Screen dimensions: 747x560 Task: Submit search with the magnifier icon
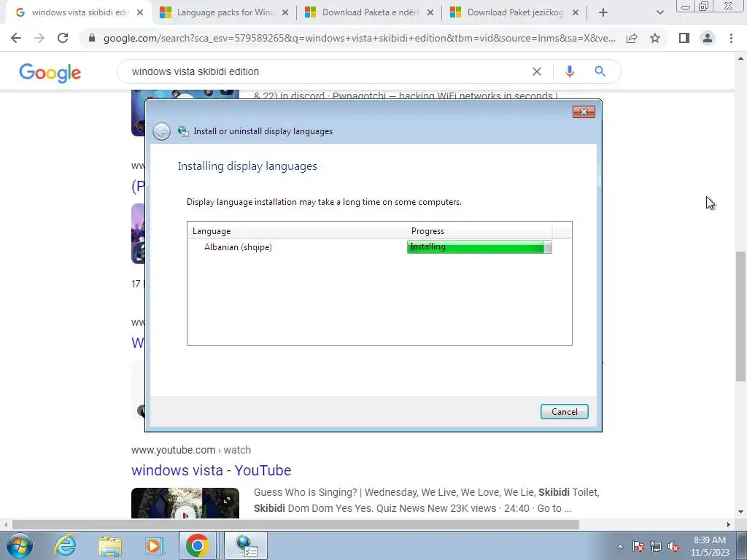600,71
